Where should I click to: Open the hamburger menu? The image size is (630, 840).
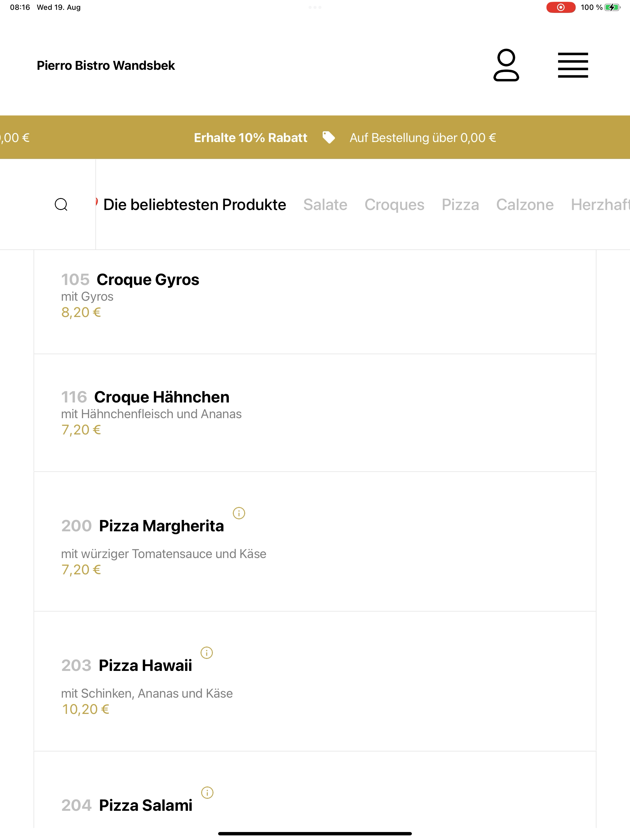pyautogui.click(x=572, y=65)
